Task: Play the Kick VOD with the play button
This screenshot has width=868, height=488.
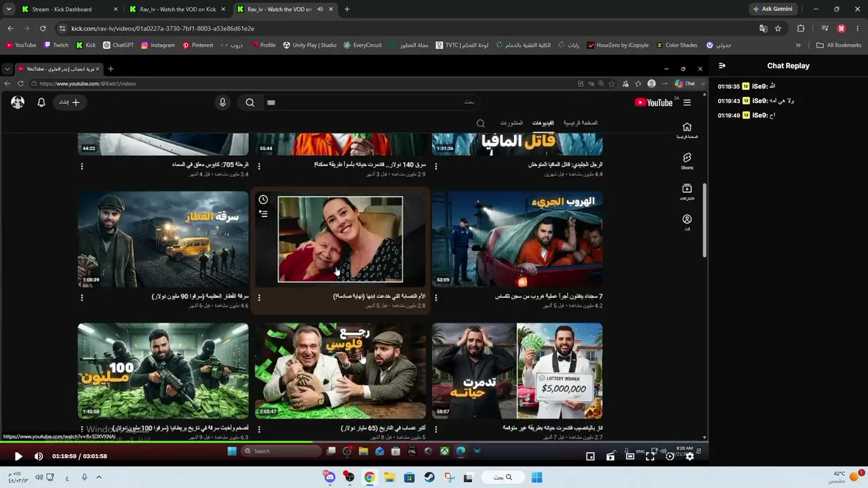Action: pyautogui.click(x=18, y=456)
